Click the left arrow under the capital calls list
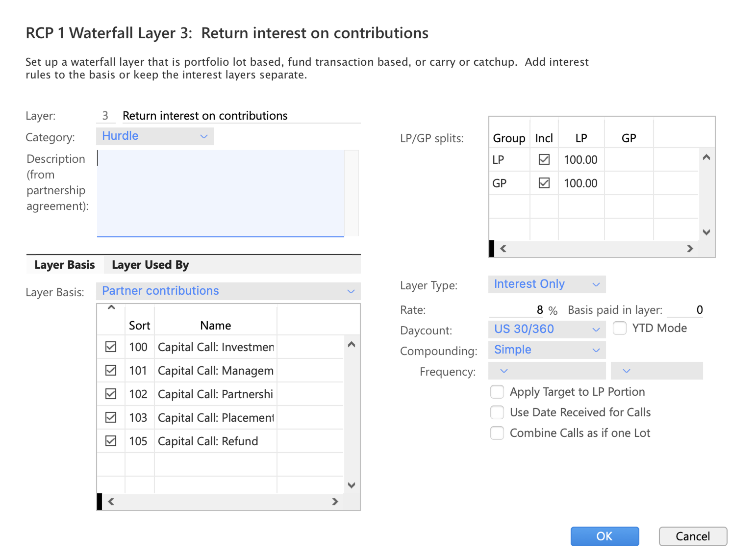 (x=111, y=501)
